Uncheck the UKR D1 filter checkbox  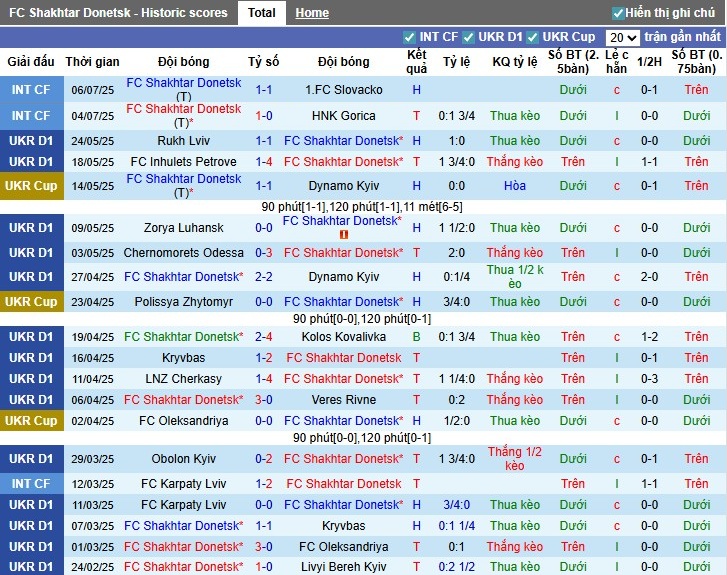pyautogui.click(x=469, y=37)
